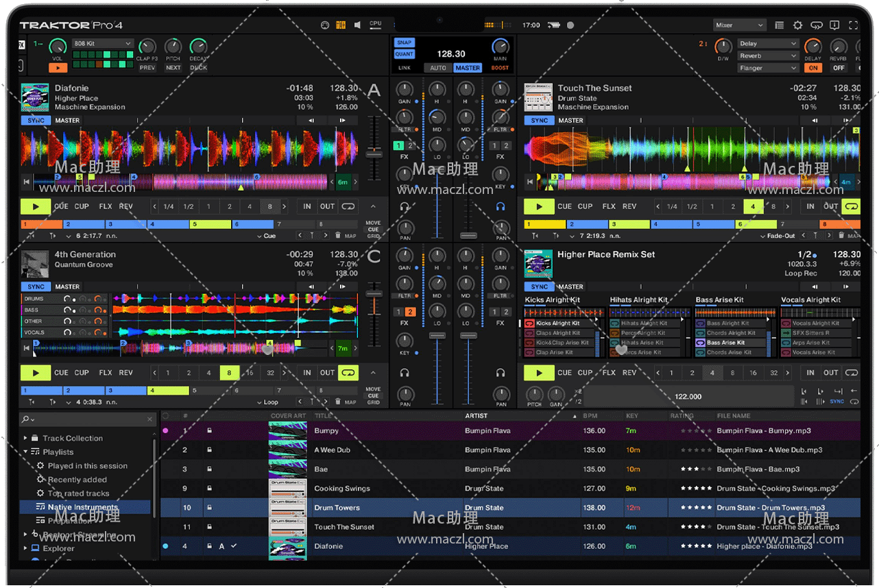Click the REV button on Deck C
Screen dimensions: 879x588
coord(126,373)
